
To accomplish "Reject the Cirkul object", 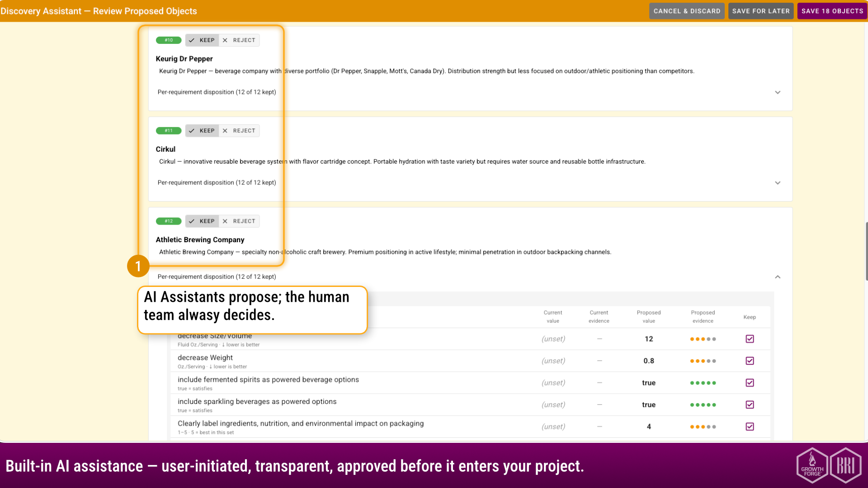I will 239,131.
